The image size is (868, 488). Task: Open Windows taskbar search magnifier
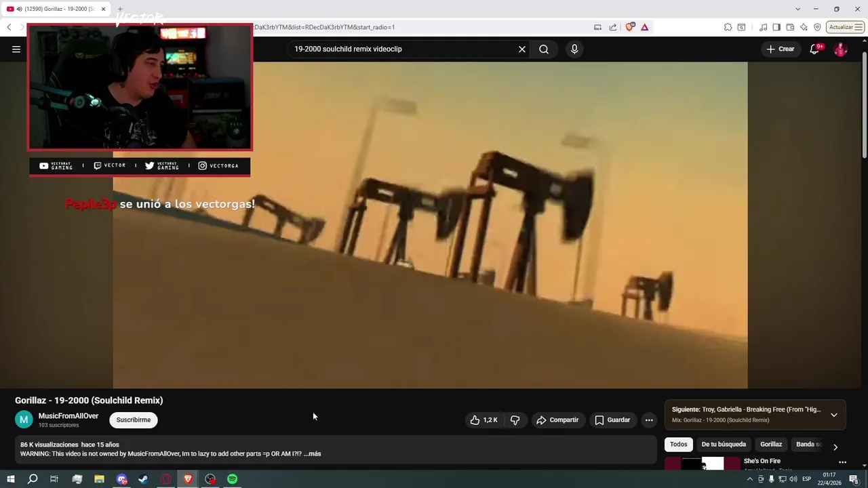click(33, 479)
